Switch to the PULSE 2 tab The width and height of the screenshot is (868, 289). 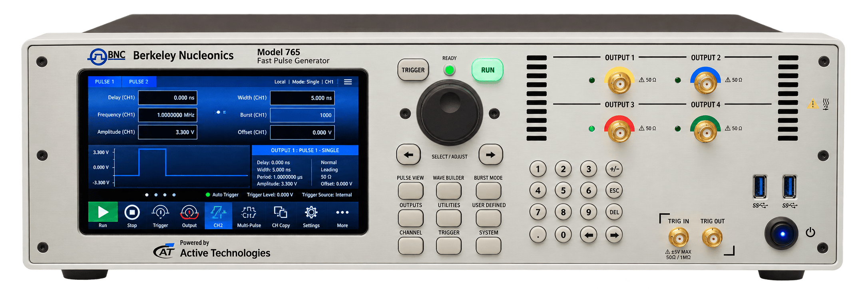(139, 81)
